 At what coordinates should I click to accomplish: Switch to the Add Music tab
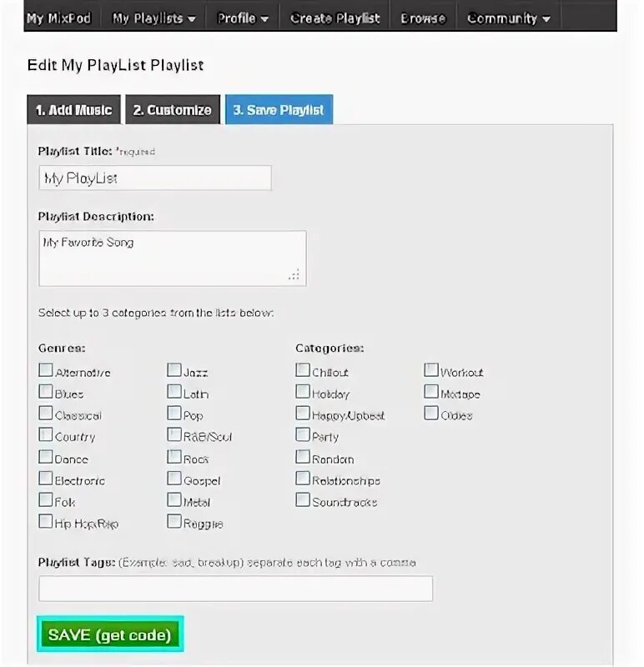(x=73, y=110)
